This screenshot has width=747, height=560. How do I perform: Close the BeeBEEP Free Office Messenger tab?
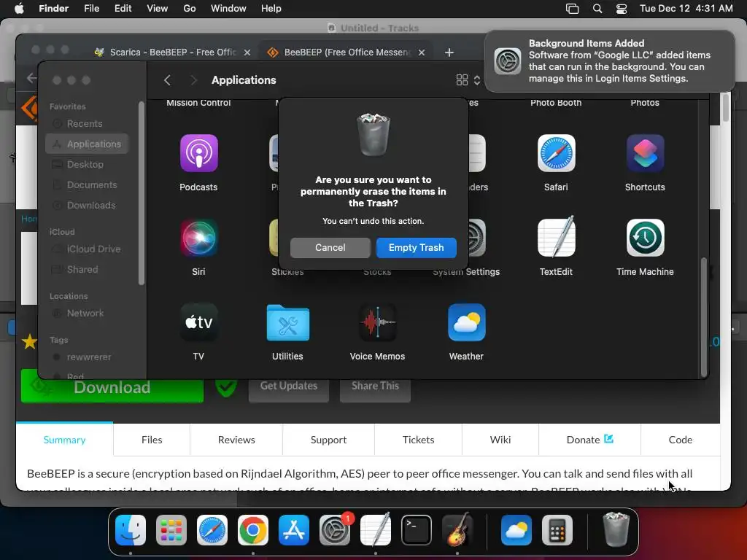click(421, 52)
